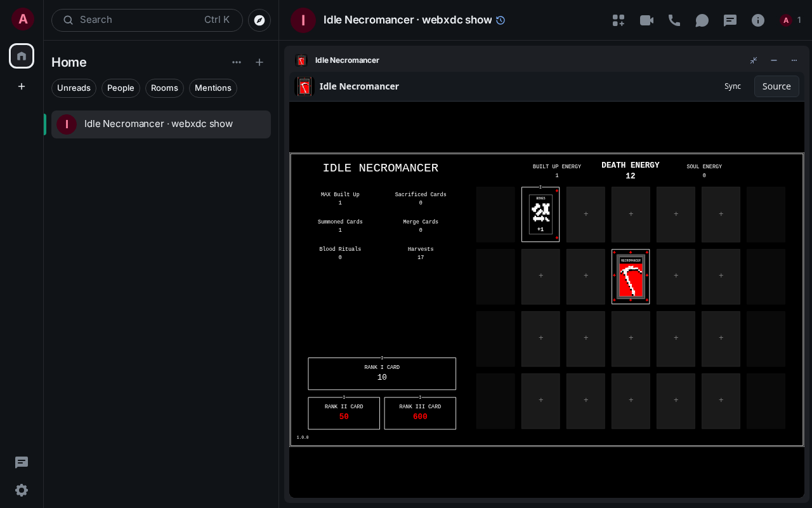
Task: Buy a Rank I Card for 10
Action: 382,373
